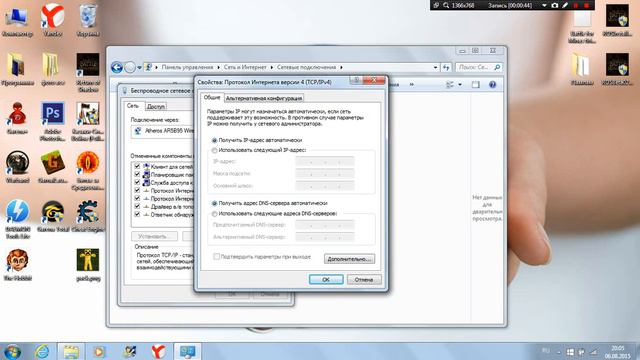Confirm TCP/IPv4 properties with OK
The width and height of the screenshot is (640, 360).
pyautogui.click(x=326, y=280)
